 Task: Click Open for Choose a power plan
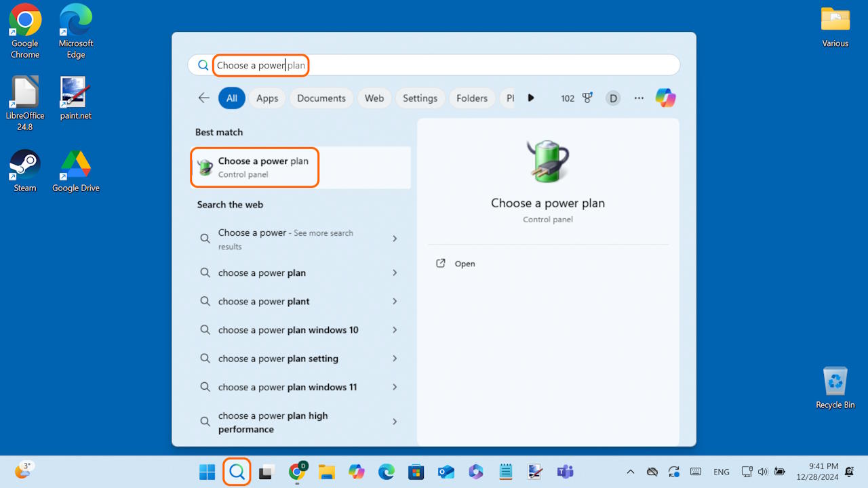(x=465, y=264)
